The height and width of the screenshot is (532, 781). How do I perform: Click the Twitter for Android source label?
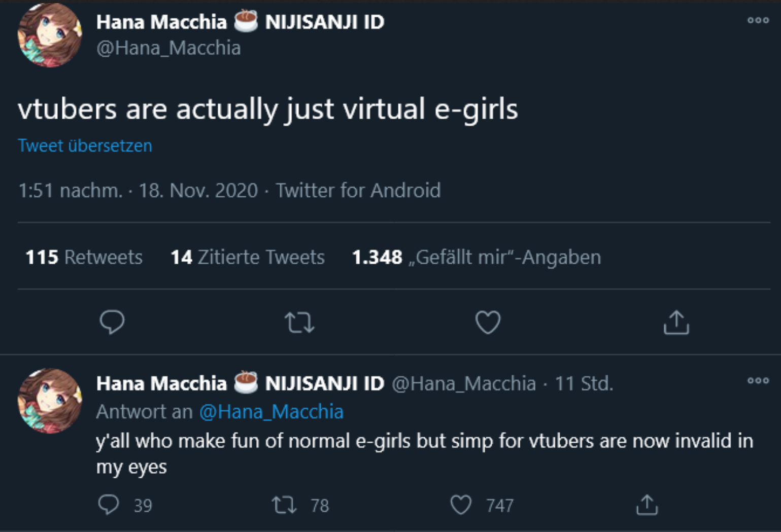click(358, 191)
